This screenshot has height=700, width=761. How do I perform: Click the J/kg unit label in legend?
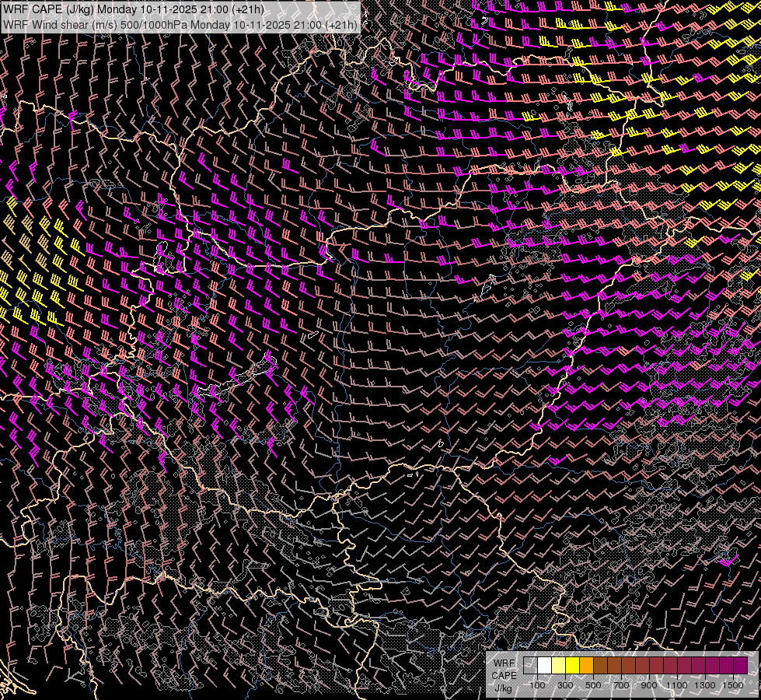pyautogui.click(x=503, y=688)
